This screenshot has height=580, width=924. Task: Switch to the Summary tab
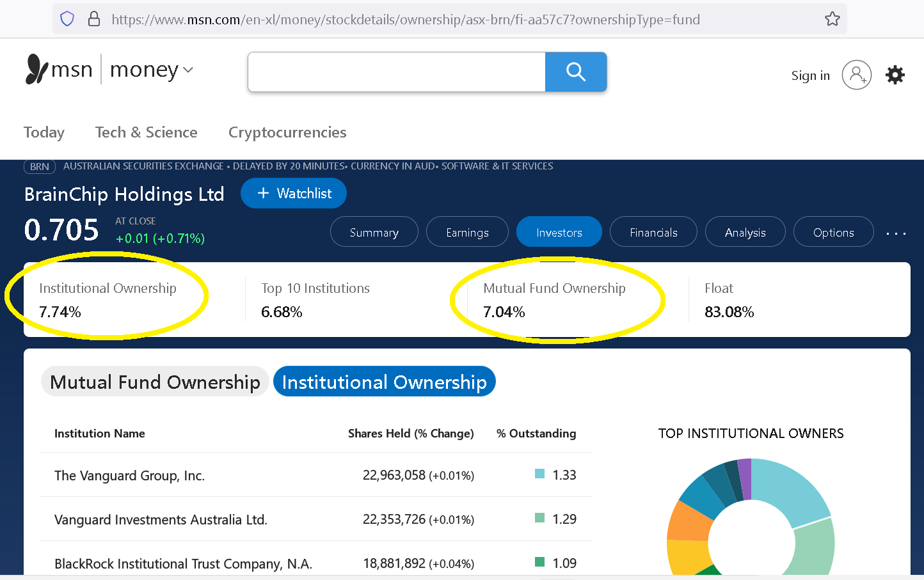coord(374,231)
